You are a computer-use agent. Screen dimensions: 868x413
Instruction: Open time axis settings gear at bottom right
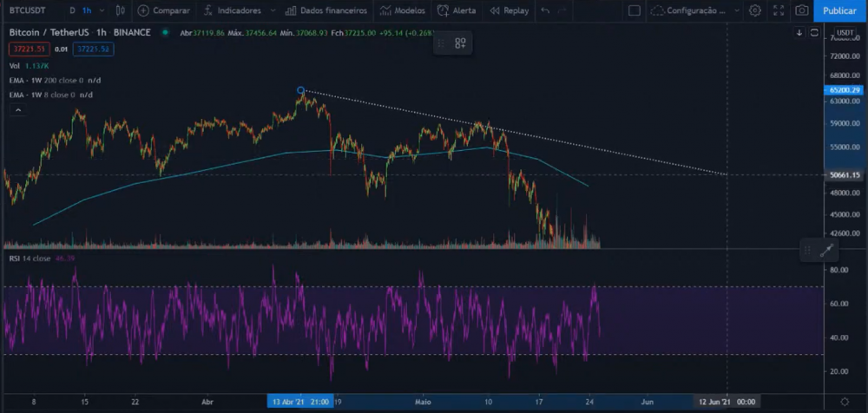[x=845, y=402]
